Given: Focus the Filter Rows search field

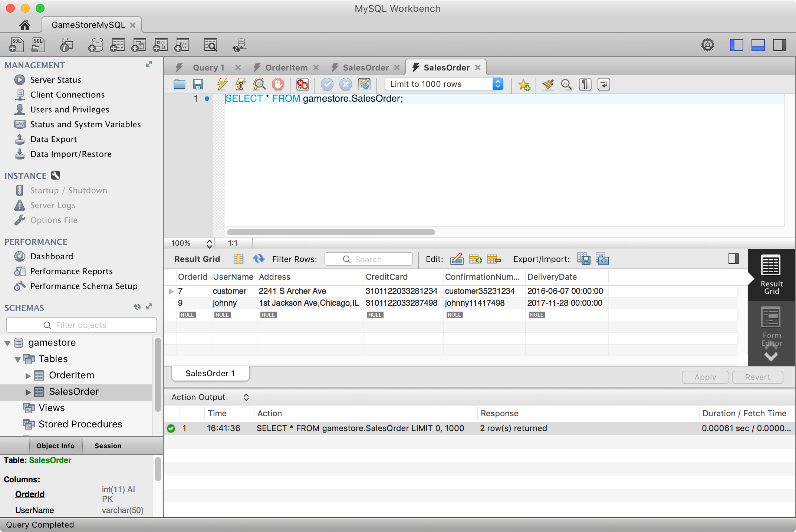Looking at the screenshot, I should pyautogui.click(x=368, y=259).
